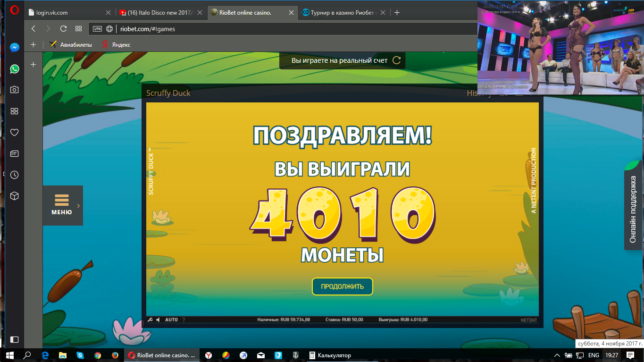The width and height of the screenshot is (644, 362).
Task: Open browsing history via the clock sidebar icon
Action: [14, 175]
